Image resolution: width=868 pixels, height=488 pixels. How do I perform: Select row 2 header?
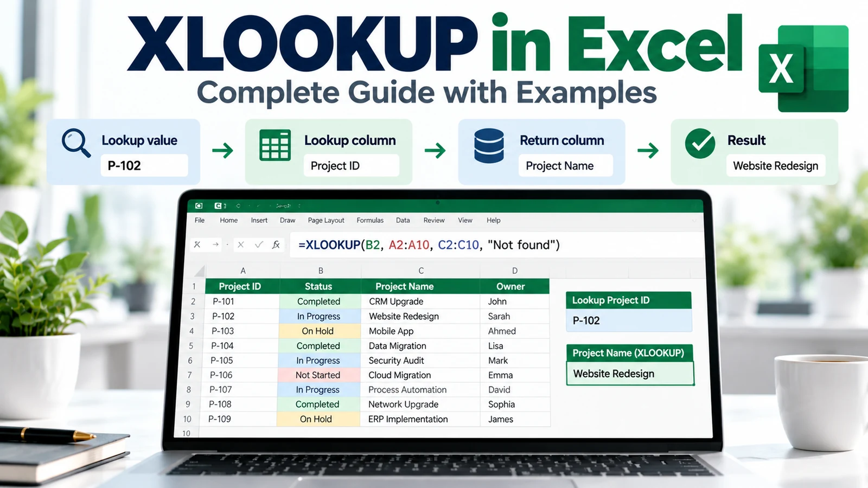point(193,301)
